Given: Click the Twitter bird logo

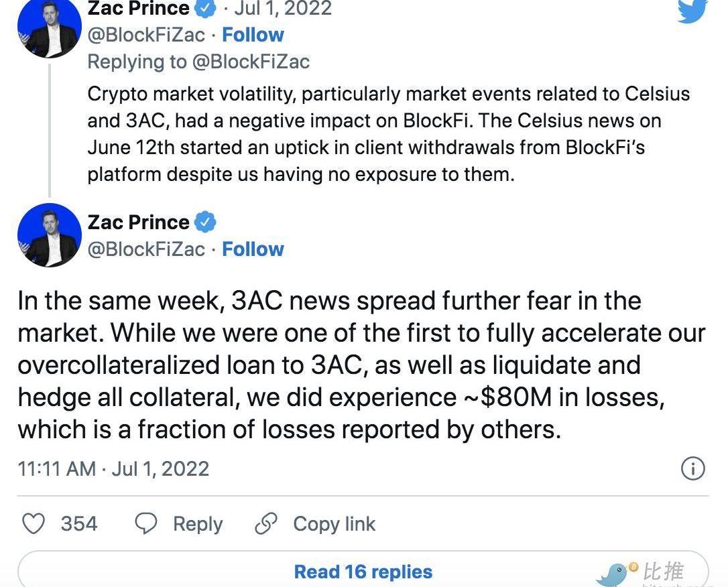Looking at the screenshot, I should 692,10.
